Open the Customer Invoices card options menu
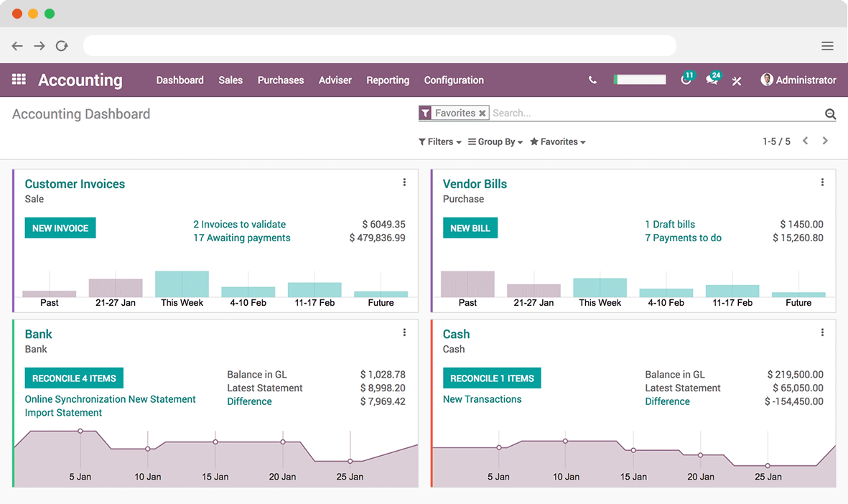The width and height of the screenshot is (848, 504). 404,182
